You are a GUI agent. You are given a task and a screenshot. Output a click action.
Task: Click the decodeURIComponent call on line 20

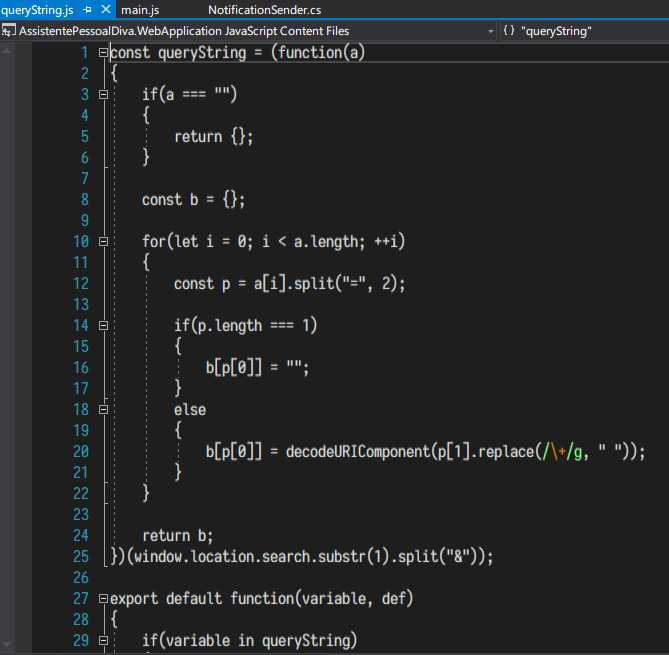[x=356, y=451]
